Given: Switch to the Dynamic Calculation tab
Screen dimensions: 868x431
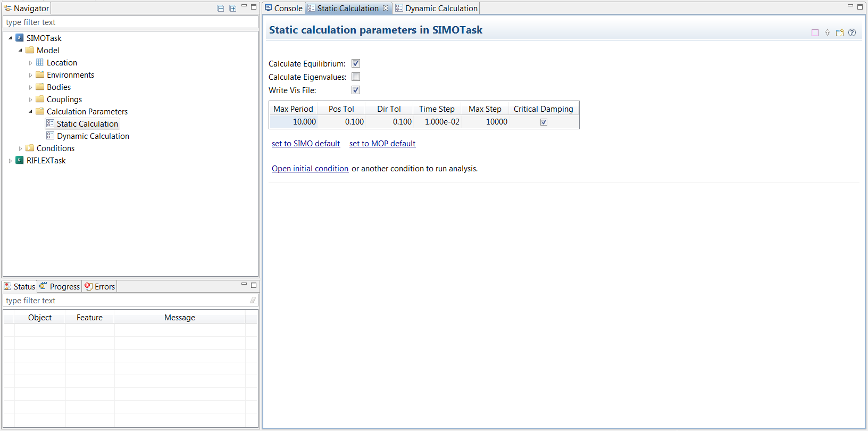Looking at the screenshot, I should coord(441,8).
